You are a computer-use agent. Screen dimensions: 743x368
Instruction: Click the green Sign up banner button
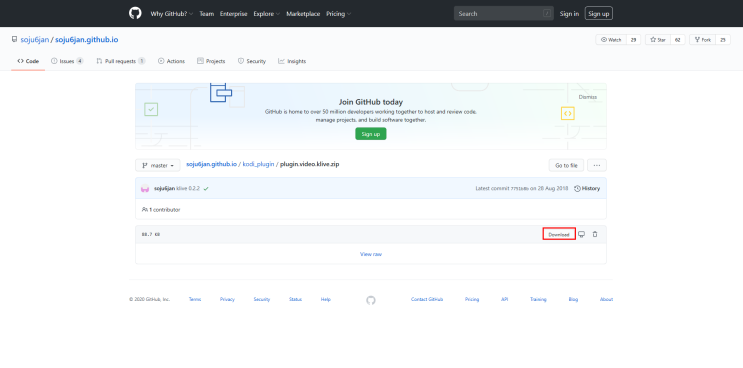371,134
